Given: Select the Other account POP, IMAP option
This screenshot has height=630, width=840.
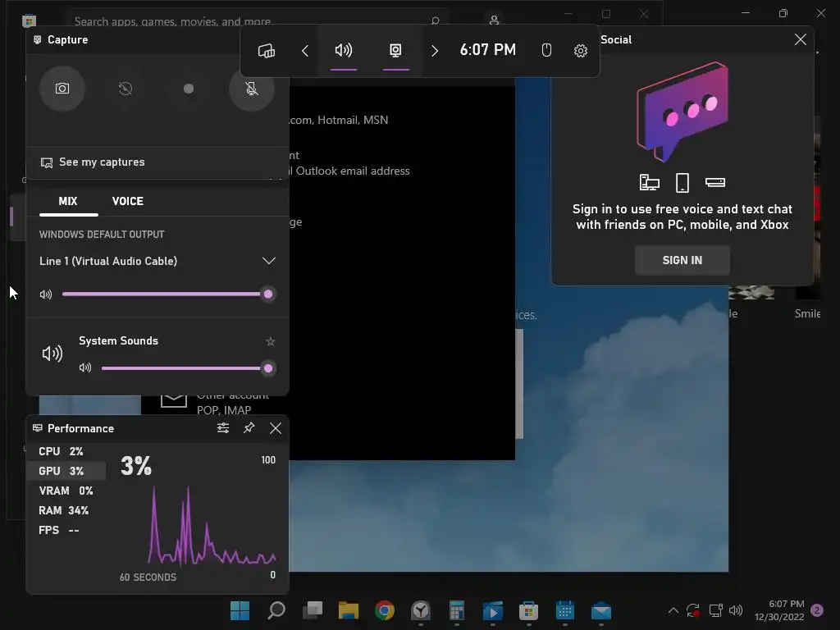Looking at the screenshot, I should 217,403.
